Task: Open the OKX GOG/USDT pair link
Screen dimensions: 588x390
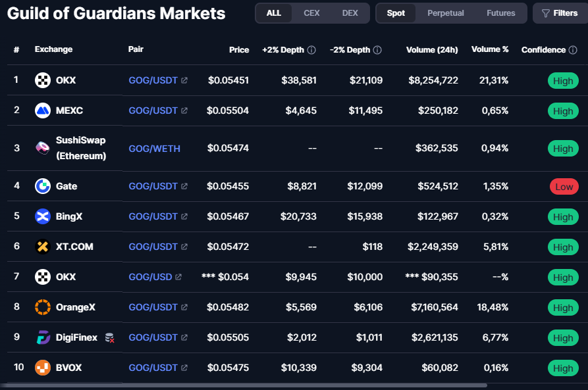Action: coord(153,80)
